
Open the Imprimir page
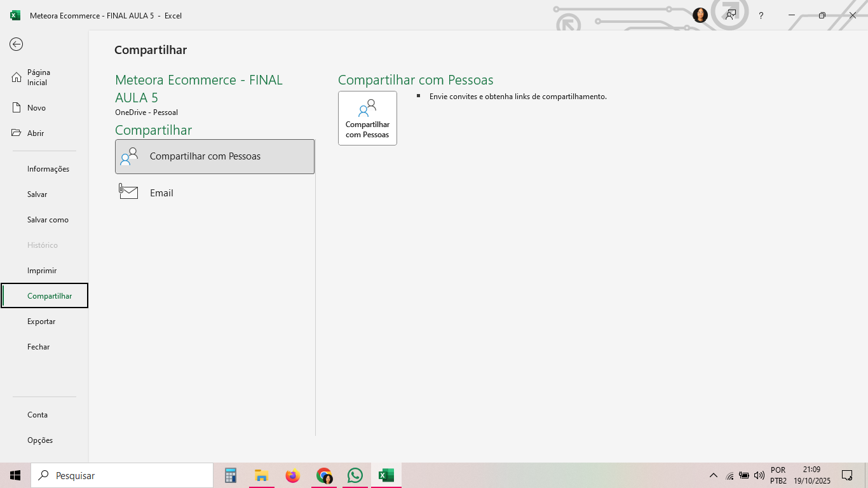(44, 271)
